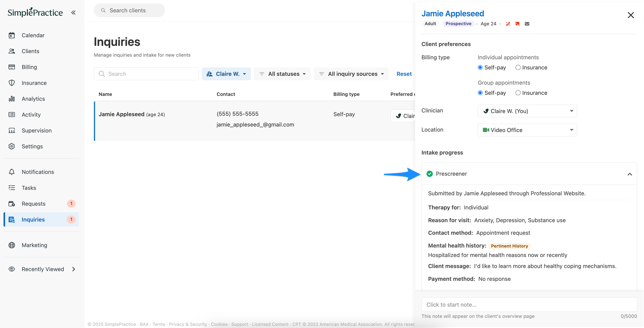
Task: Click the Inquiries icon in sidebar
Action: coord(12,220)
